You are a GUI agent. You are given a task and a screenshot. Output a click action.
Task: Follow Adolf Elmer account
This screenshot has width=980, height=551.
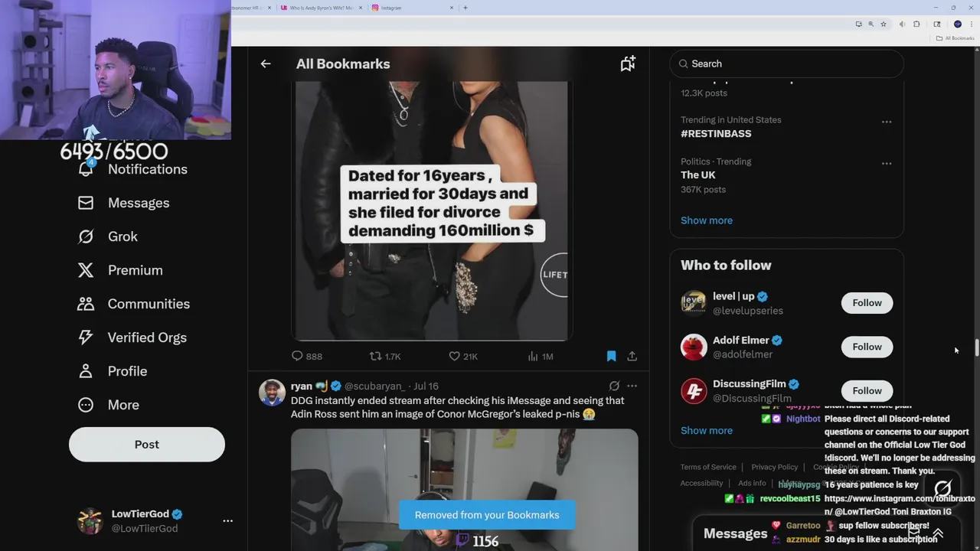click(x=867, y=347)
